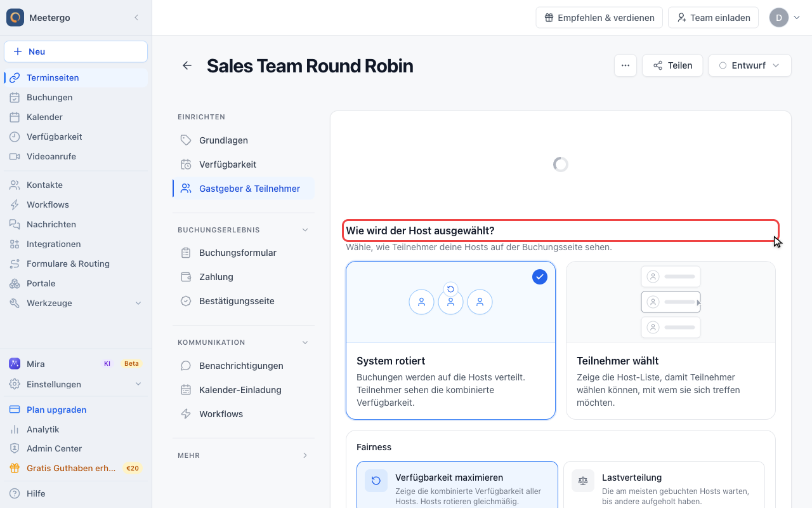
Task: Click the lightning icon beside Workflows in main sidebar
Action: (15, 204)
